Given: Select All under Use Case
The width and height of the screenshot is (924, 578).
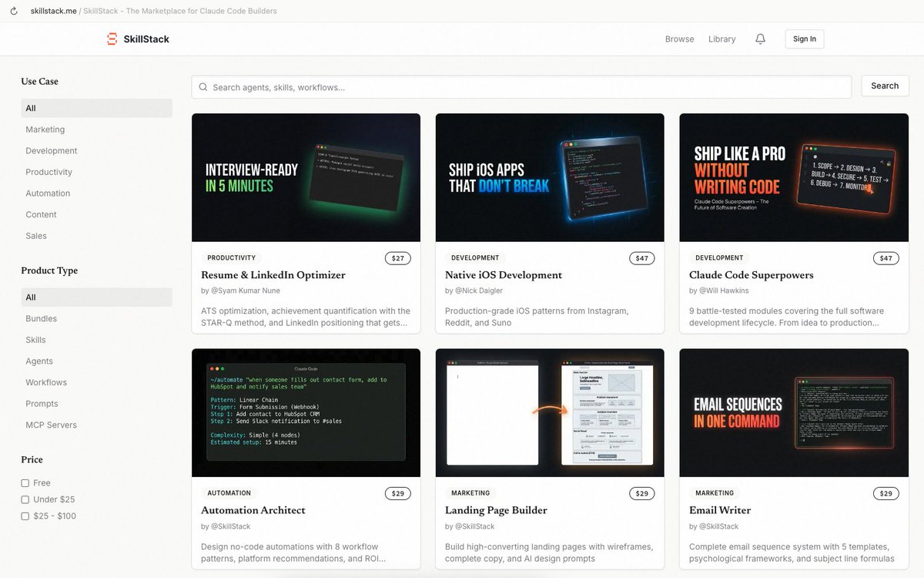Looking at the screenshot, I should [96, 108].
